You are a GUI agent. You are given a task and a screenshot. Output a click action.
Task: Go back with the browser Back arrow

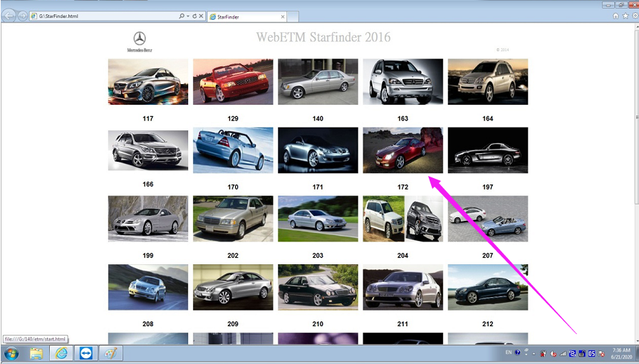click(x=9, y=16)
